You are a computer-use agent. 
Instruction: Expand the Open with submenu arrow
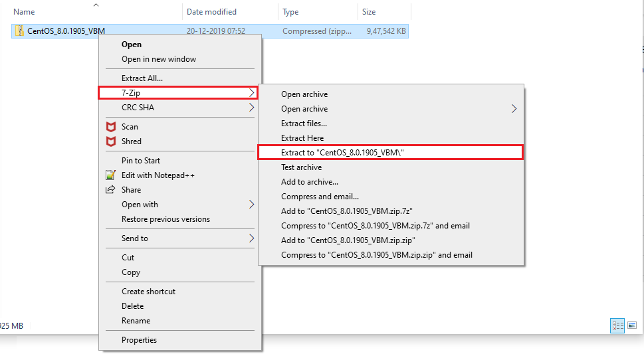(x=251, y=205)
